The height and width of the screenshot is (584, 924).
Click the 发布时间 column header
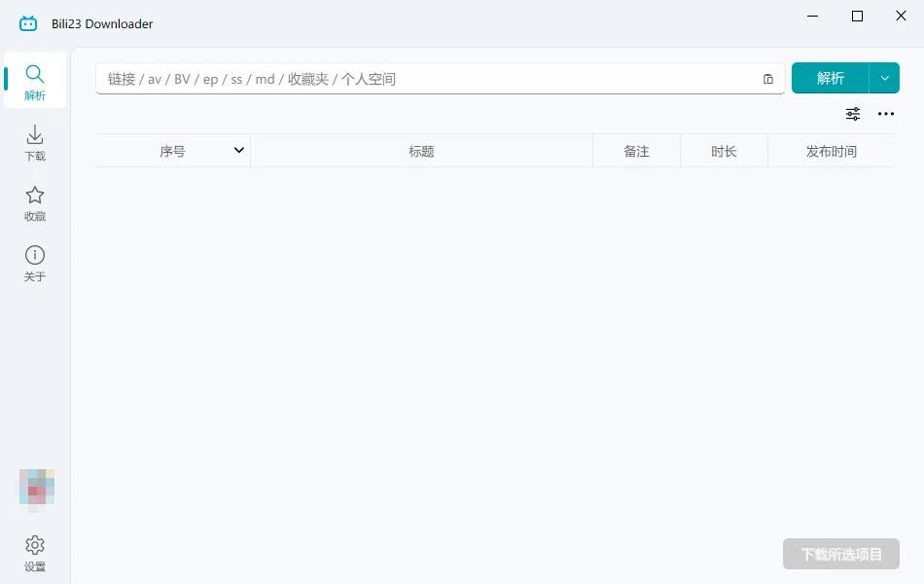[831, 151]
